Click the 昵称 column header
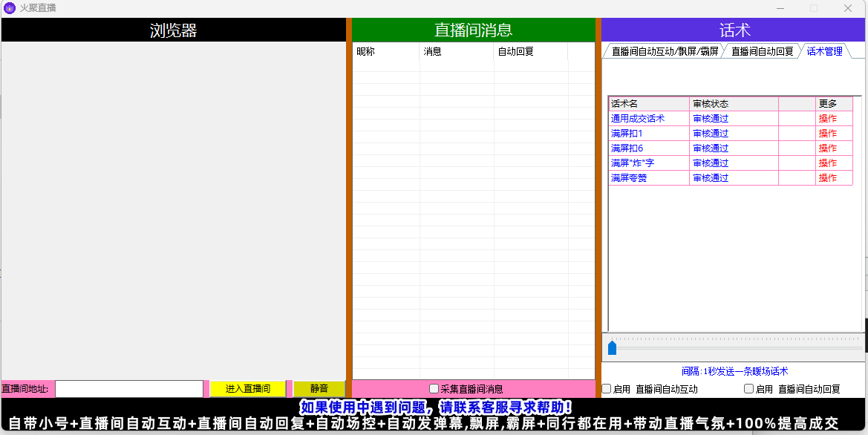Image resolution: width=868 pixels, height=435 pixels. (x=366, y=51)
